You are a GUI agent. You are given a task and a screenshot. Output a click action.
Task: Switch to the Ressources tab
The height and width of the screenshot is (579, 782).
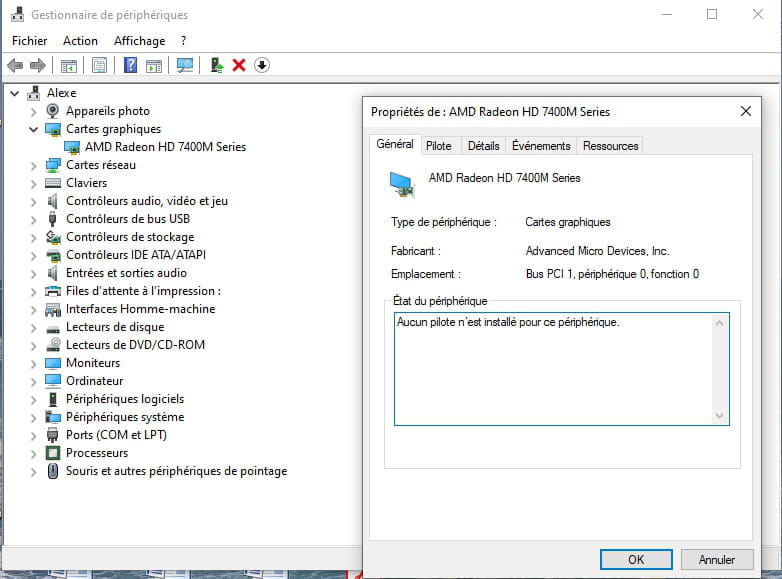(x=610, y=146)
